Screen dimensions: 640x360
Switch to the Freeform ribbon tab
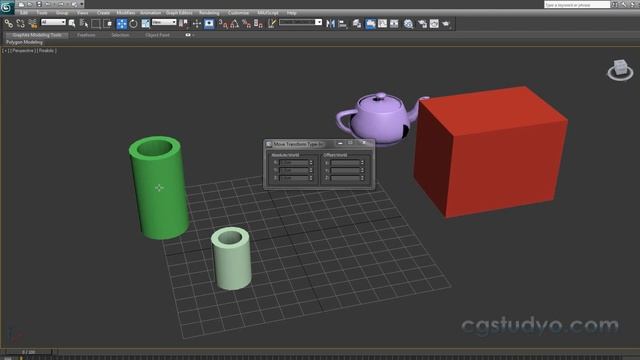tap(86, 35)
